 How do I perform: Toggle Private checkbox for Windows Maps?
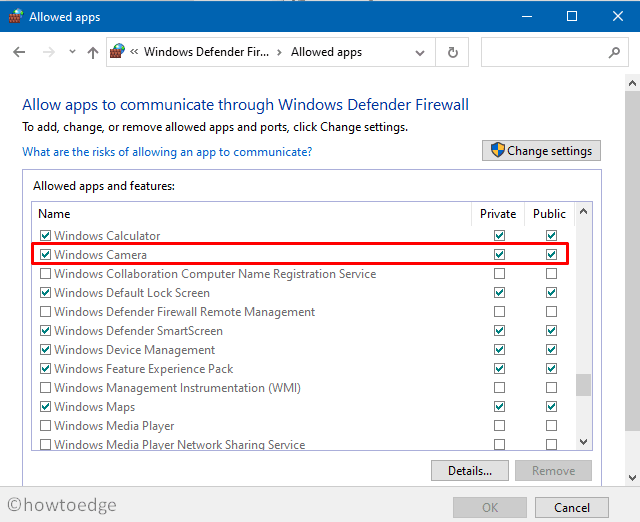[x=499, y=407]
